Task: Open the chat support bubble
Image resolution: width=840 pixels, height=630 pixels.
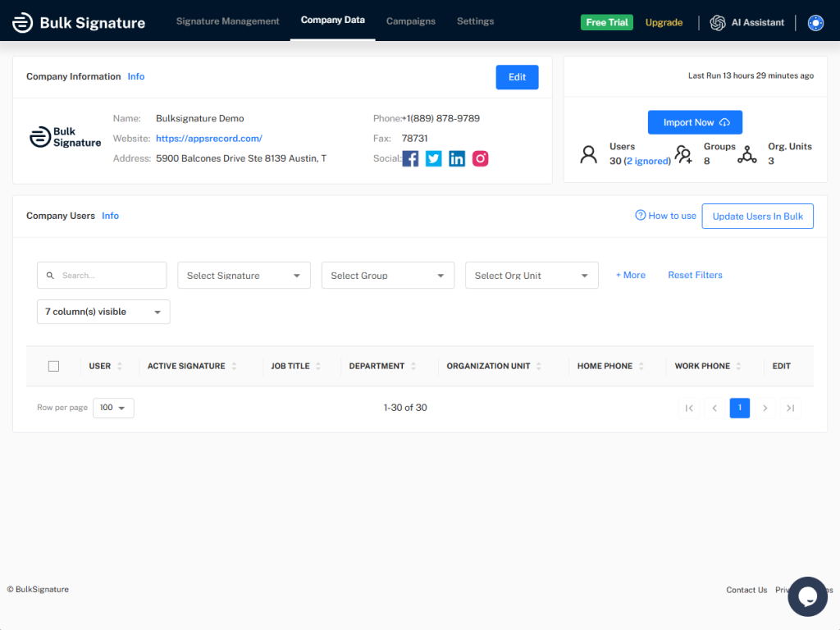Action: 807,596
